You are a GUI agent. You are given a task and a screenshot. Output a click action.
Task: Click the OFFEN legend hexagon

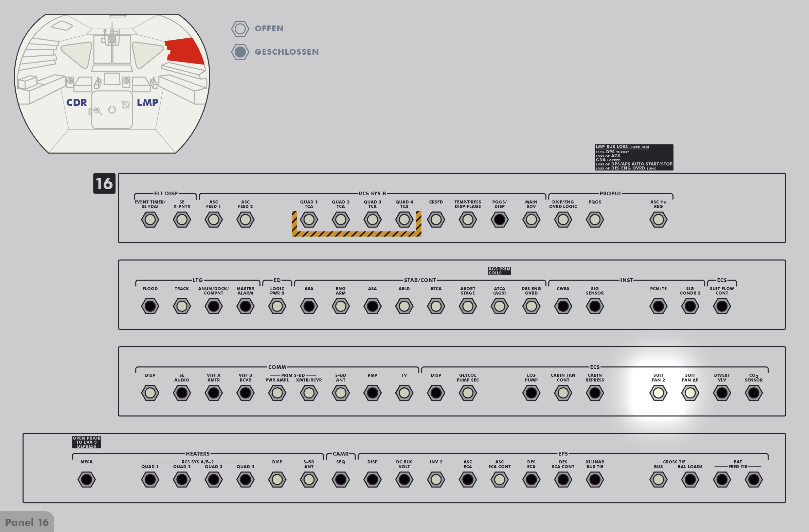(x=240, y=29)
